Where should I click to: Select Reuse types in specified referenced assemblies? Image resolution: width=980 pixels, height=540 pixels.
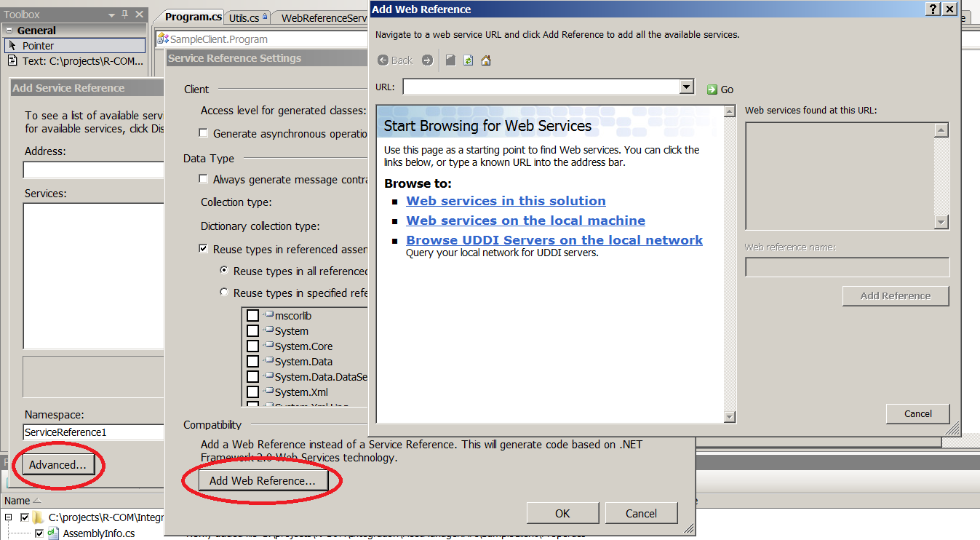[224, 293]
